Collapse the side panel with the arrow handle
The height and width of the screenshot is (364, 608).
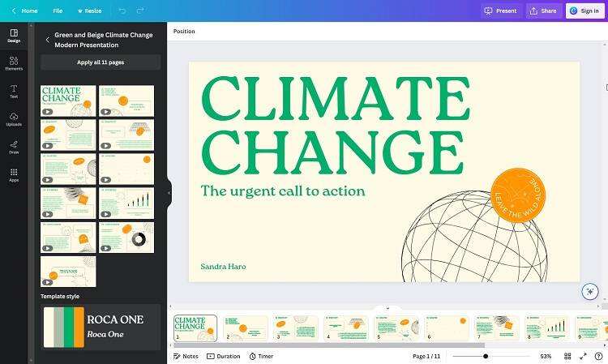pyautogui.click(x=169, y=193)
